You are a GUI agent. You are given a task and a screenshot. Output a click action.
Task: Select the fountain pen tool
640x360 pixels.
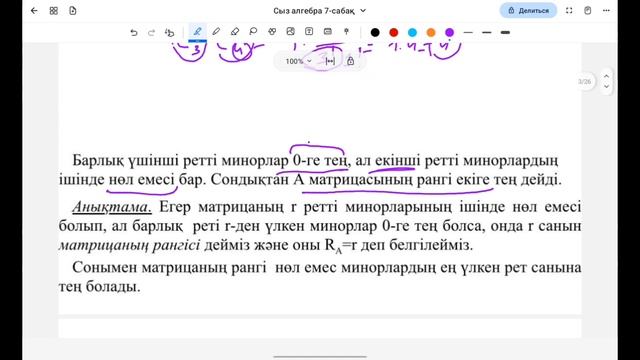197,32
